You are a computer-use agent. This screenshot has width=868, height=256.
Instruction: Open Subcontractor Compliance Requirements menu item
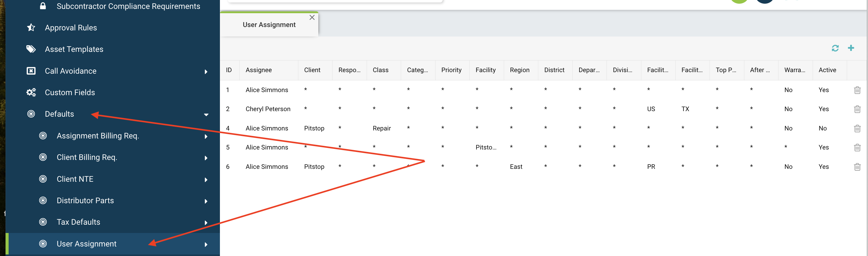(128, 6)
